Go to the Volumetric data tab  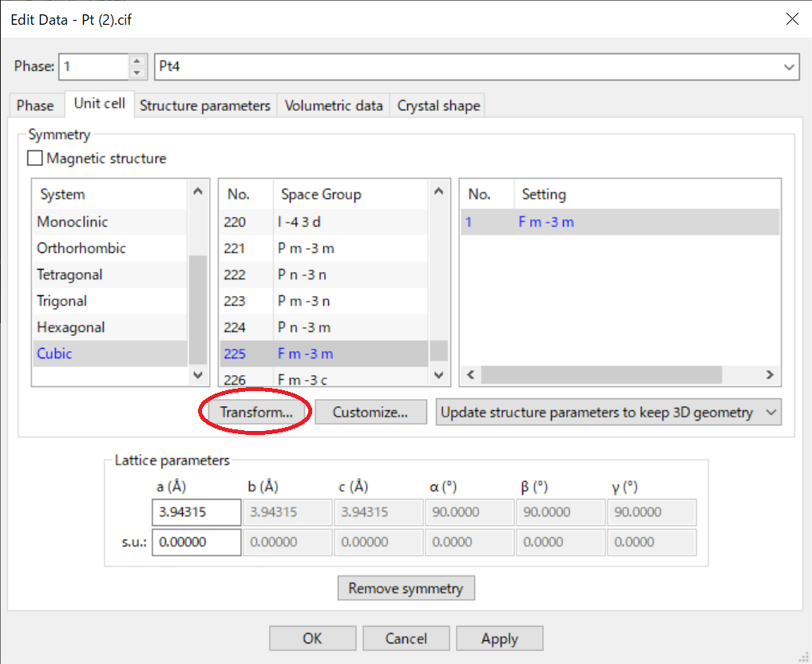pos(334,105)
